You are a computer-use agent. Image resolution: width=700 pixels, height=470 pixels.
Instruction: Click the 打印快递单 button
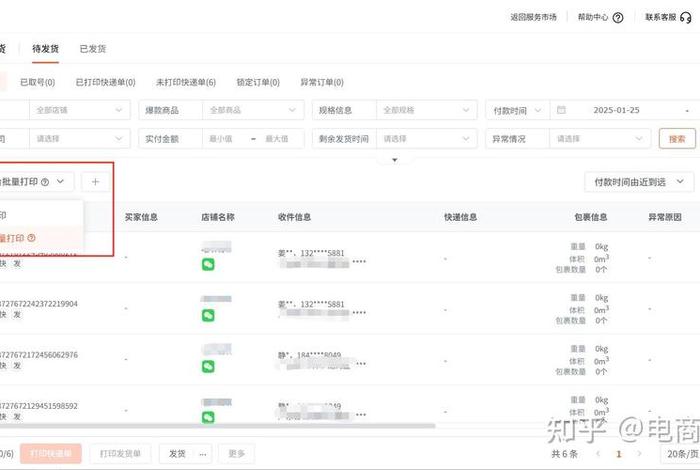click(x=51, y=453)
